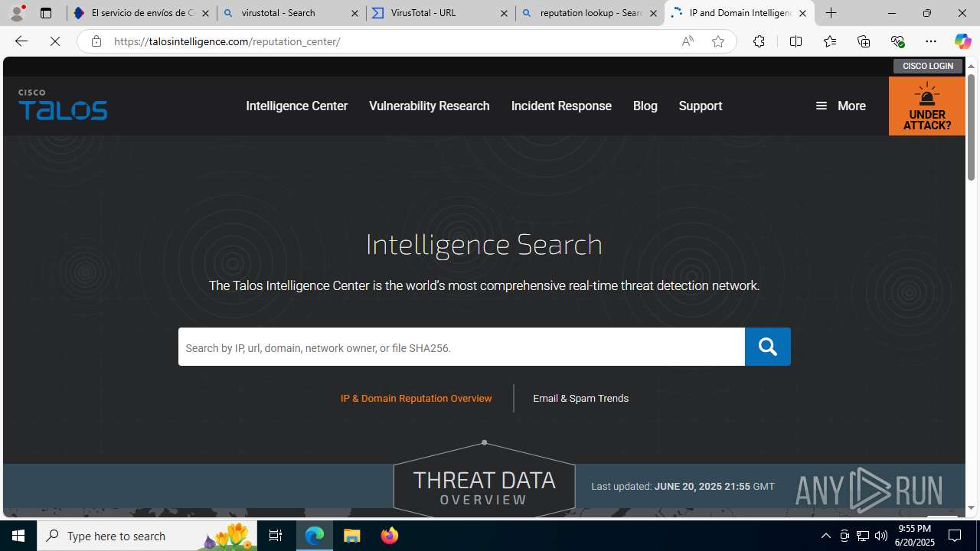Open the Windows Start menu
This screenshot has height=551, width=980.
coord(18,536)
